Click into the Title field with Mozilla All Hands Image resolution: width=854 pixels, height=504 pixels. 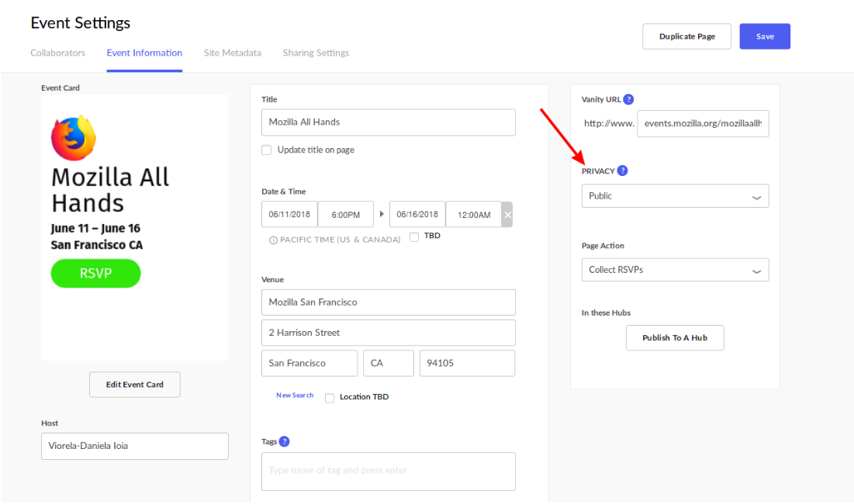click(x=389, y=123)
